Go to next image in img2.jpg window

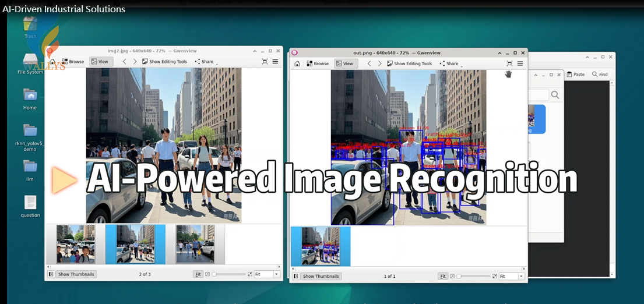(135, 62)
